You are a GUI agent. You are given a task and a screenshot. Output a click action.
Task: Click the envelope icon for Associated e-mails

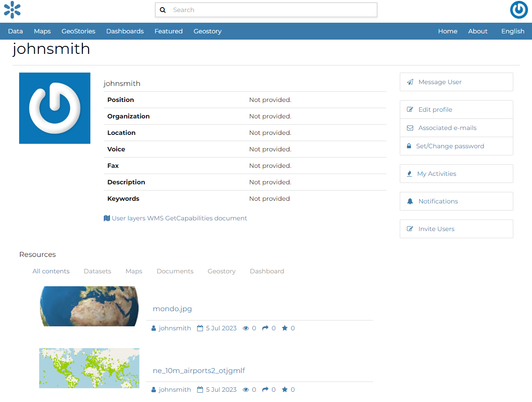coord(410,128)
